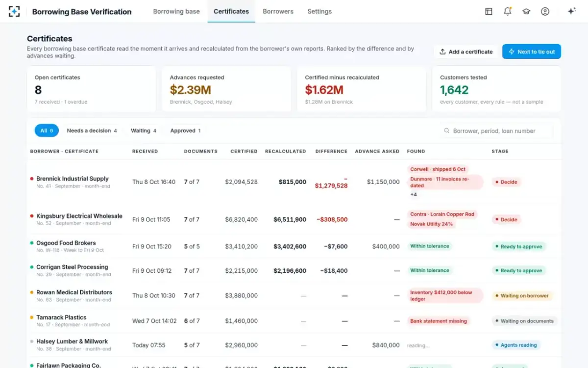The height and width of the screenshot is (368, 588).
Task: Filter by Waiting certificates
Action: 144,131
